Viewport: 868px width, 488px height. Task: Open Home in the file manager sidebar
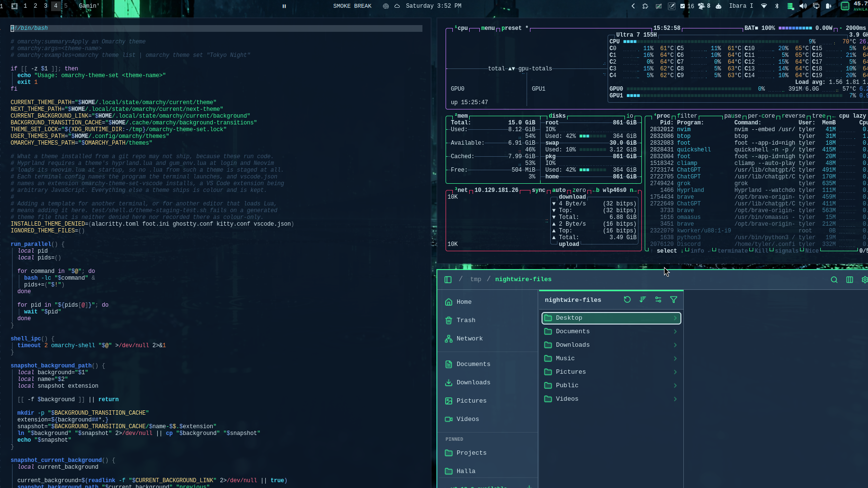click(488, 302)
